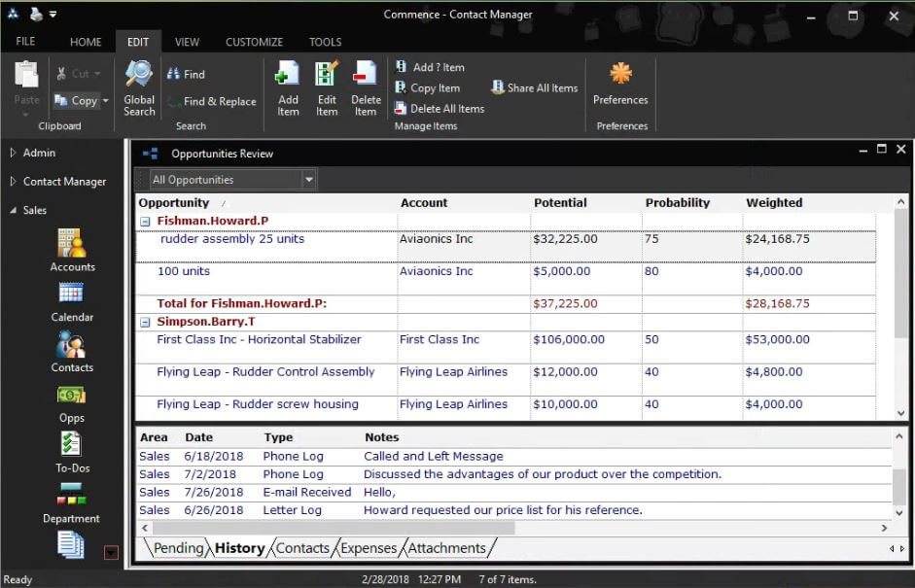The width and height of the screenshot is (915, 588).
Task: Open Contacts from the sidebar
Action: point(72,352)
